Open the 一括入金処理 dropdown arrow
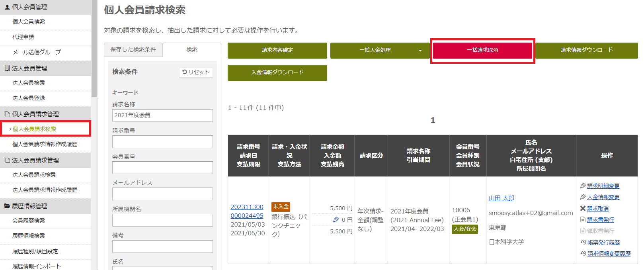Screen dimensions: 644x270 point(420,51)
